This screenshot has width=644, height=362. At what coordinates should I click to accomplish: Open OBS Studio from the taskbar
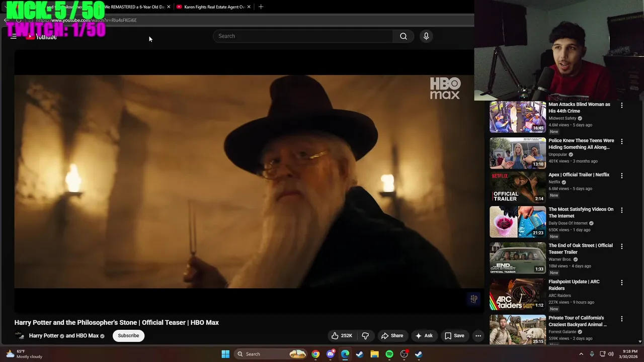click(404, 354)
